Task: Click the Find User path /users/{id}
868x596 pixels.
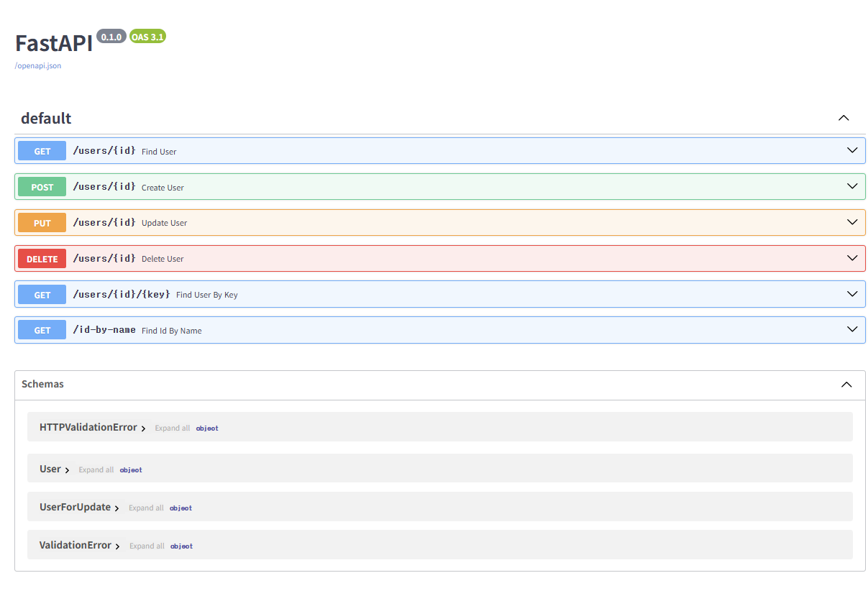Action: click(x=104, y=151)
